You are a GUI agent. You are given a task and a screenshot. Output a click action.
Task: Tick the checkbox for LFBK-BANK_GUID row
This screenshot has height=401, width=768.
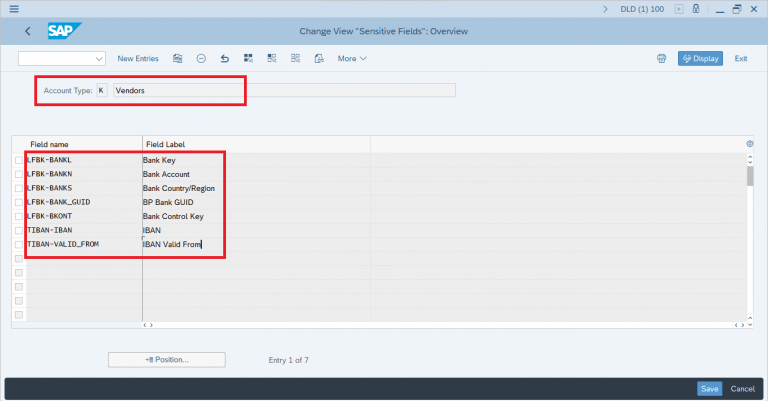pyautogui.click(x=19, y=202)
